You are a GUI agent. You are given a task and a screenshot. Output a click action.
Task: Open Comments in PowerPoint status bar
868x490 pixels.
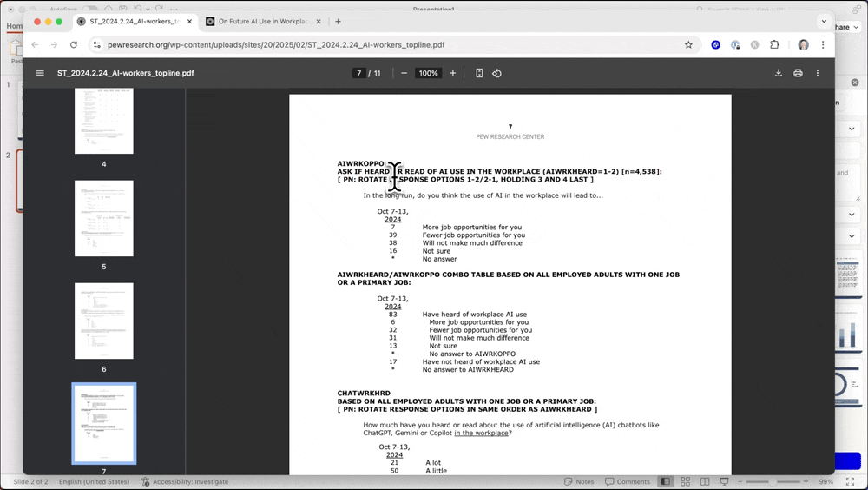pyautogui.click(x=628, y=481)
